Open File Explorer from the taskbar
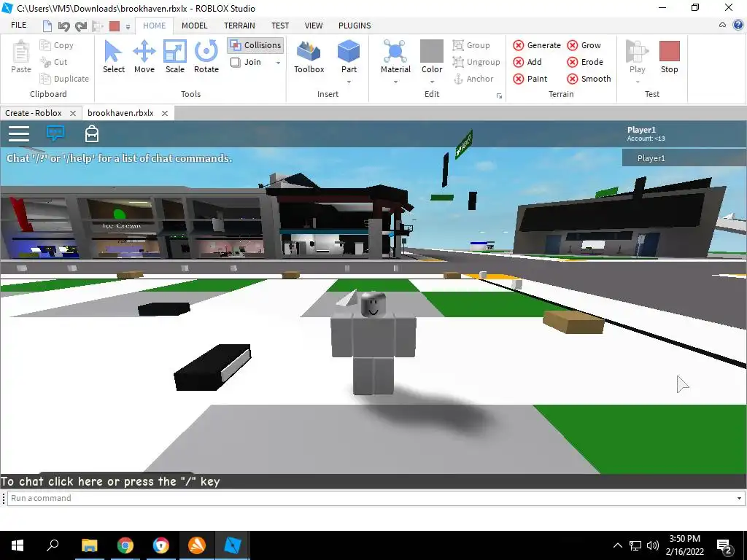Viewport: 747px width, 560px height. (89, 545)
